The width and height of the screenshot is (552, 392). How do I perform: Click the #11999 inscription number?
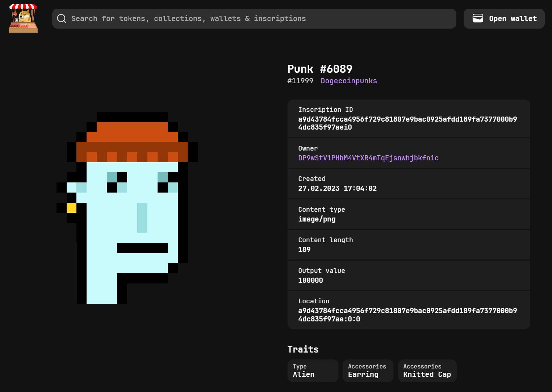point(300,81)
